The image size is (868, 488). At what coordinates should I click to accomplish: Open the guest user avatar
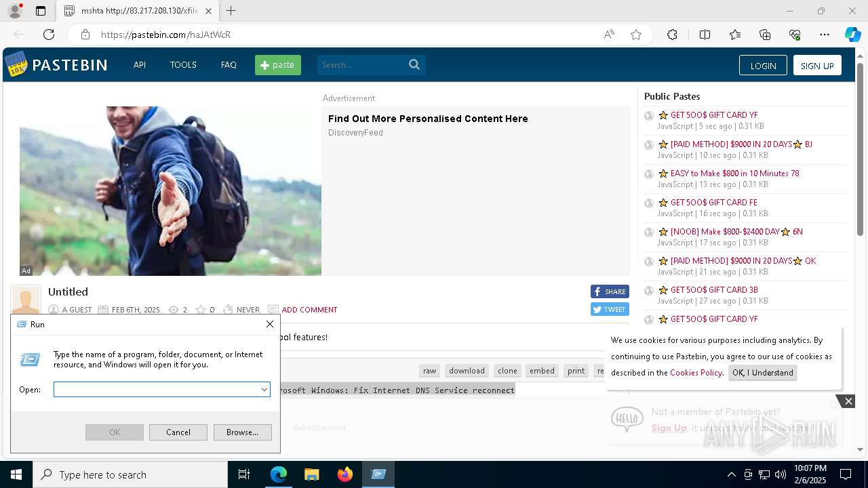(26, 300)
